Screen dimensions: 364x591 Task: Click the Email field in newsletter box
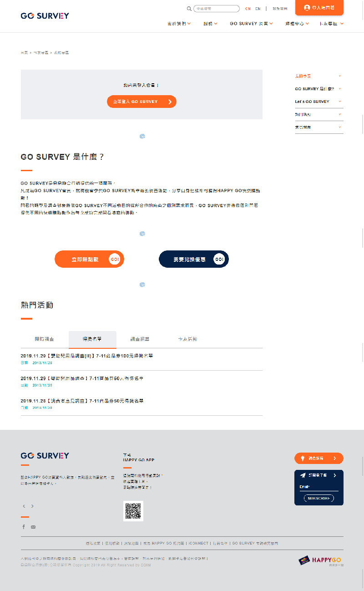click(319, 487)
